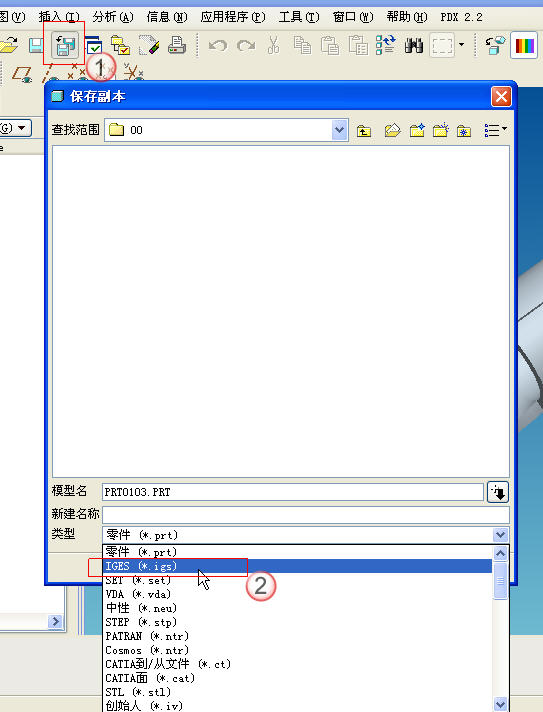The image size is (543, 712).
Task: Open the left panel (G) dropdown
Action: coord(15,128)
